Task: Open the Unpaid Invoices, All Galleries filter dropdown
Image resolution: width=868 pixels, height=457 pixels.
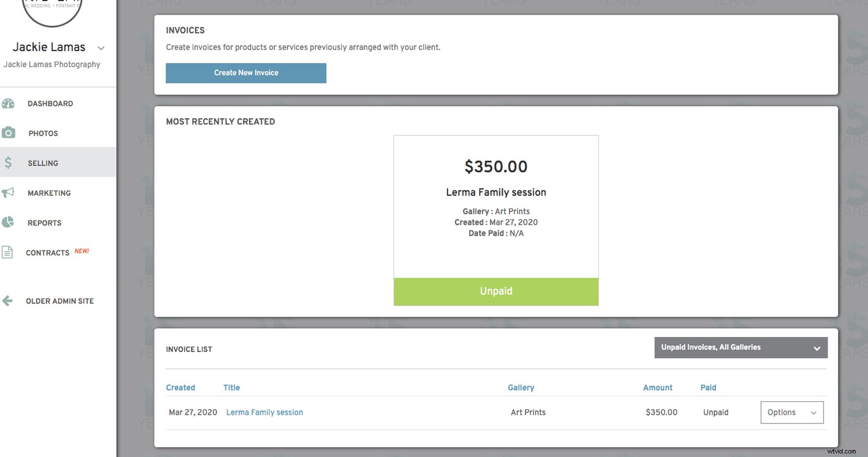Action: click(x=741, y=347)
